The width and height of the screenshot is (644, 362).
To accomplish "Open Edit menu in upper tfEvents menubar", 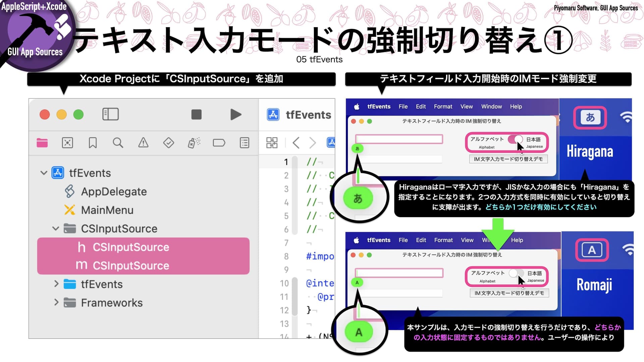I will point(421,107).
